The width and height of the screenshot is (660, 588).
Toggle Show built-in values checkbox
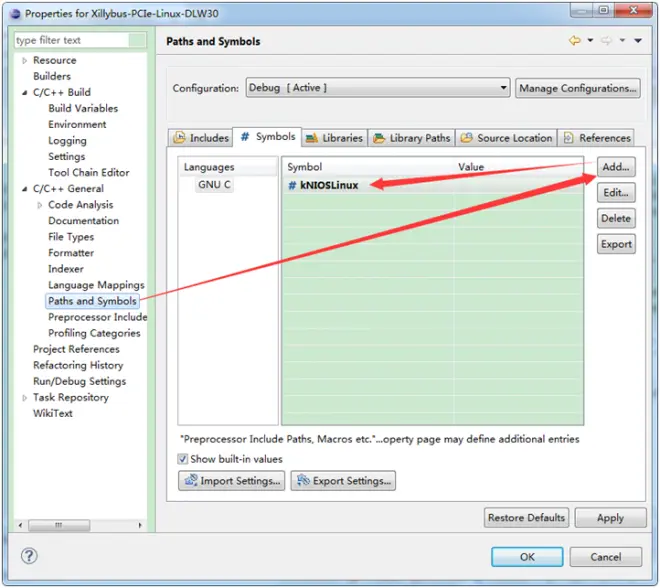[x=182, y=459]
